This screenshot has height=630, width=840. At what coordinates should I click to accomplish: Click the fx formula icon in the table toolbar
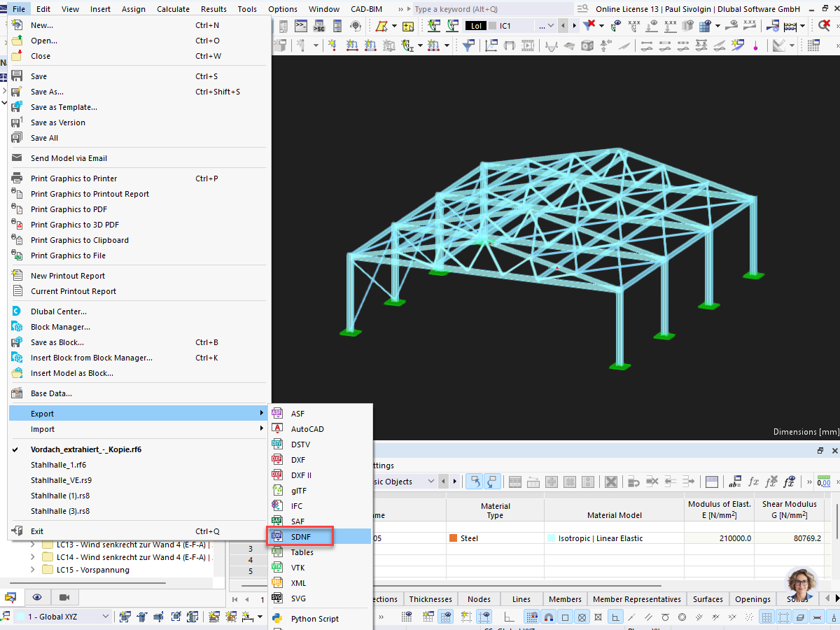[753, 482]
